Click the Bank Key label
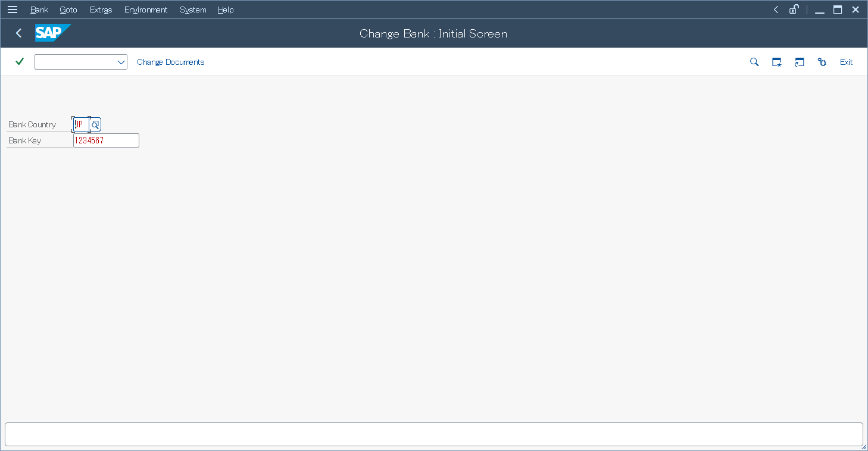The image size is (868, 451). (x=24, y=140)
